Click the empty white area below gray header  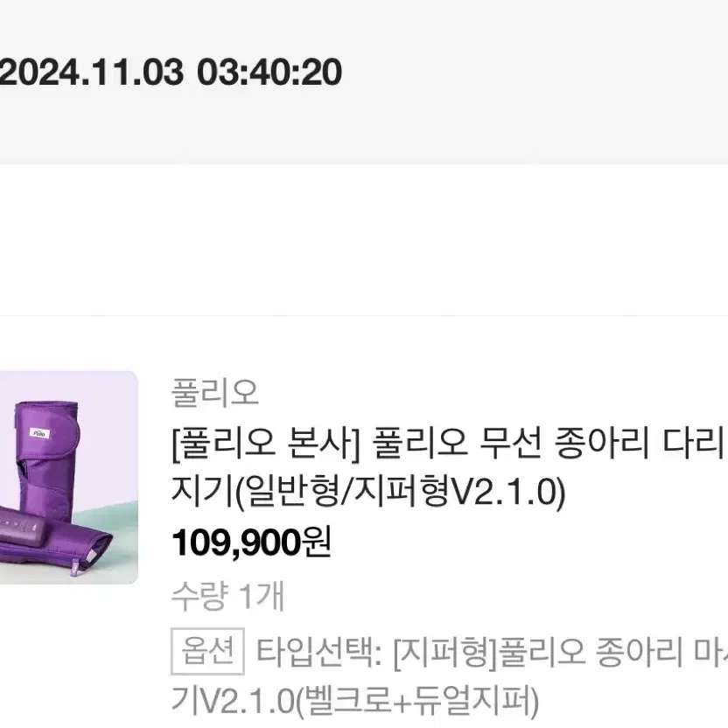[x=364, y=239]
